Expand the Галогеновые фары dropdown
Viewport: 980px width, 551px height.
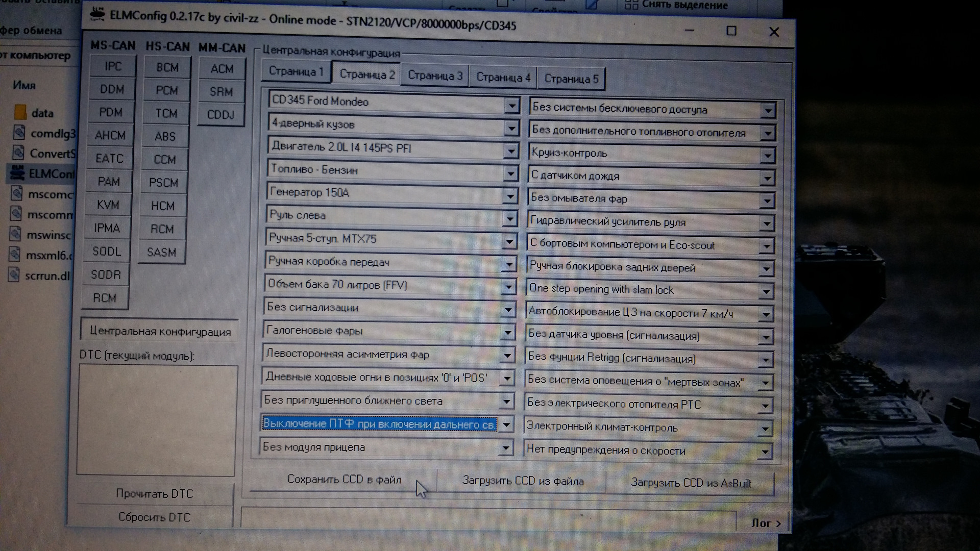pyautogui.click(x=507, y=333)
